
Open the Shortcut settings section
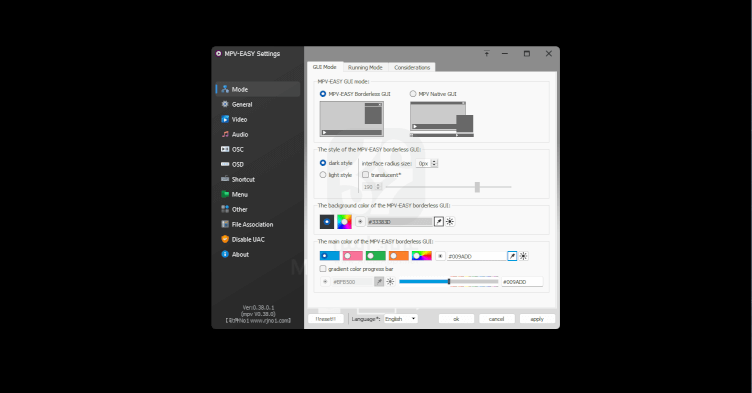[x=258, y=179]
